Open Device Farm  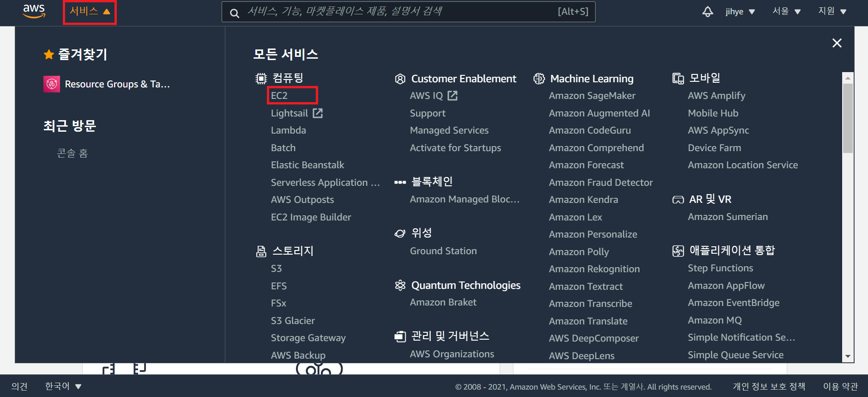[x=714, y=148]
